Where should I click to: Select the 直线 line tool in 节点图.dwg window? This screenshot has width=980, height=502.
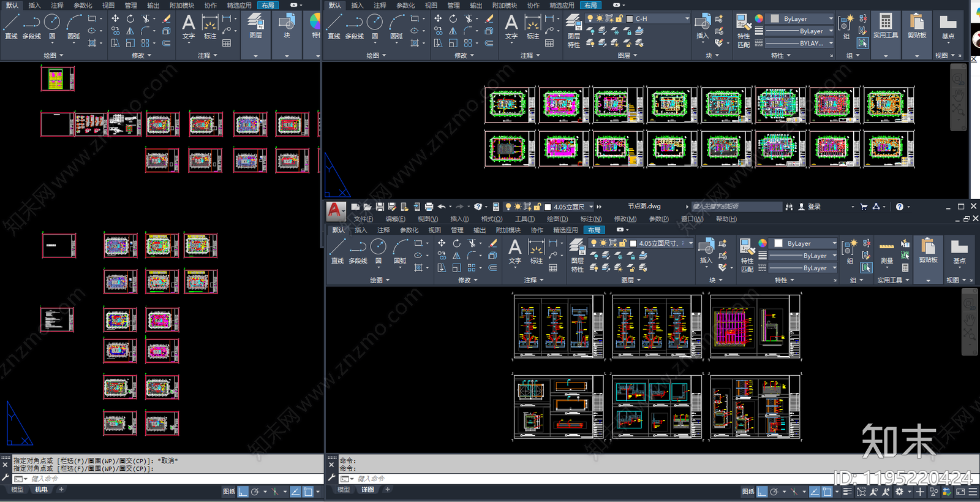click(x=337, y=251)
